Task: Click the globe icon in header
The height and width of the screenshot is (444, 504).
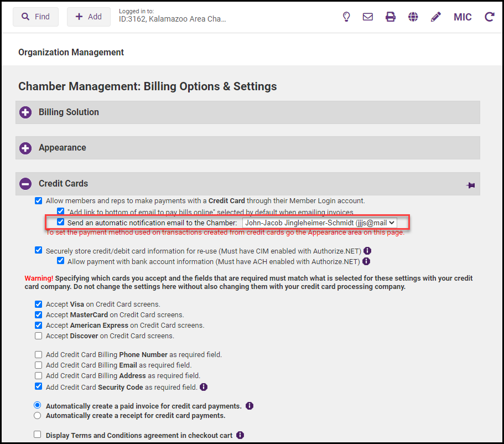Action: (413, 17)
